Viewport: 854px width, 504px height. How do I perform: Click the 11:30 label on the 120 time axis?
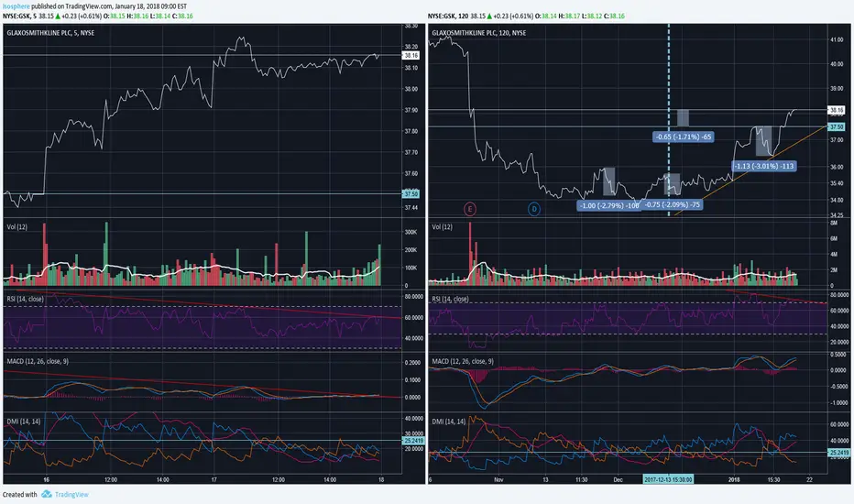[x=581, y=480]
